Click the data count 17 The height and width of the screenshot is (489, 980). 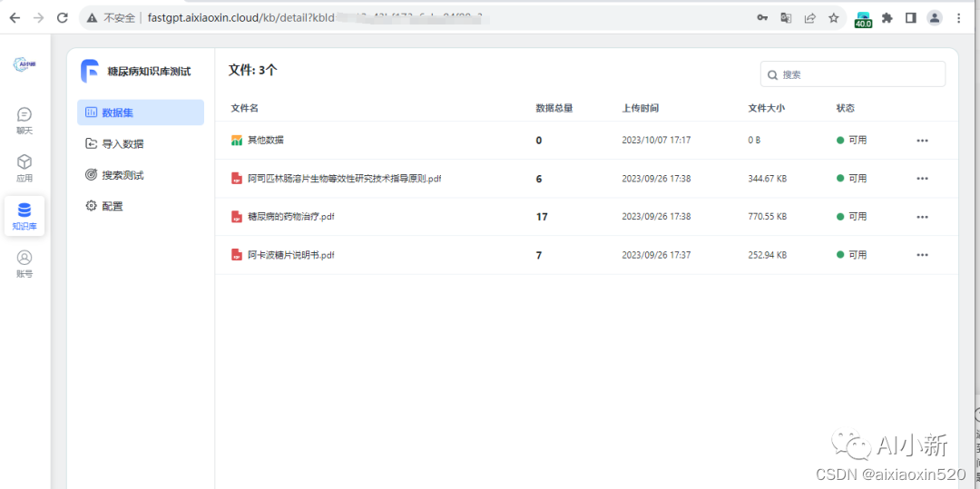542,217
